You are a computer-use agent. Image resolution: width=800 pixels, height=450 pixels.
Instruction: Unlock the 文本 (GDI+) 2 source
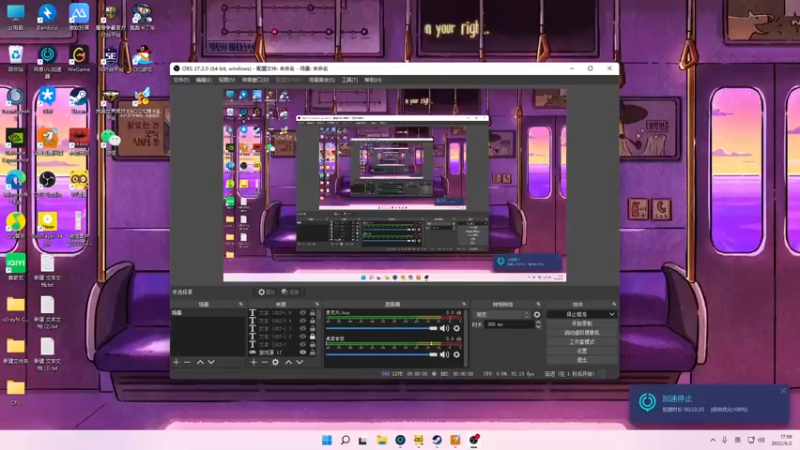tap(313, 337)
